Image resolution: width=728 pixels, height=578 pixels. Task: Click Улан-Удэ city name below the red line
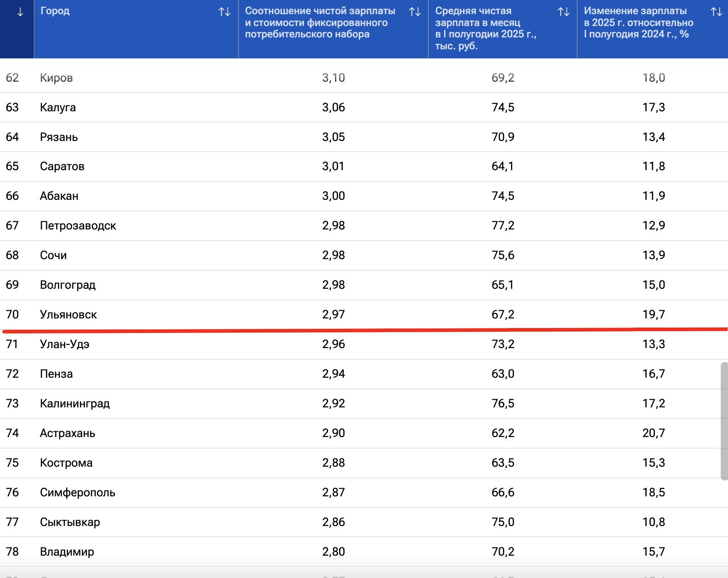pyautogui.click(x=64, y=344)
